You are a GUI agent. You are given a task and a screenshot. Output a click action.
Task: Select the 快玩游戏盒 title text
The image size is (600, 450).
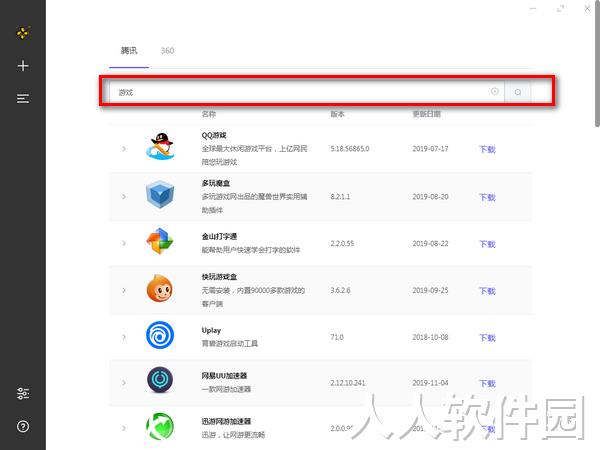click(219, 277)
